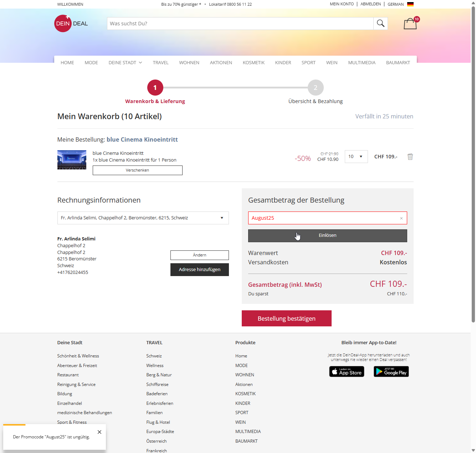Click the German flag icon

pos(410,4)
